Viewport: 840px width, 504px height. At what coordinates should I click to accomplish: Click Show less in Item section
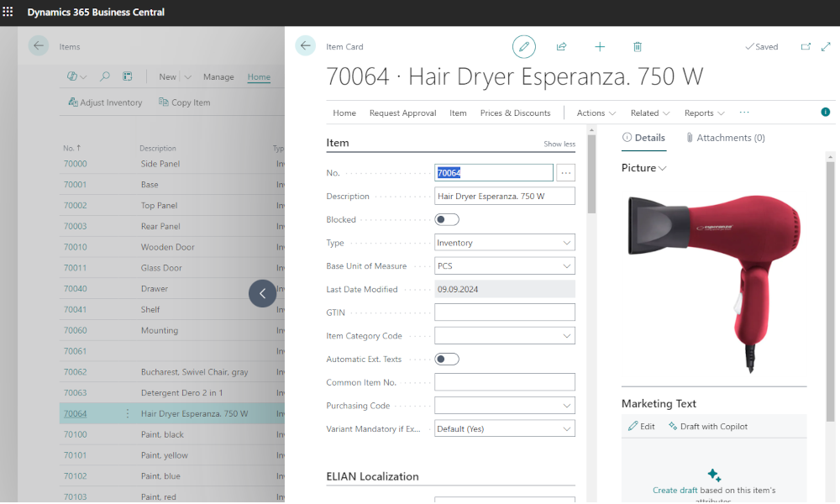[559, 144]
